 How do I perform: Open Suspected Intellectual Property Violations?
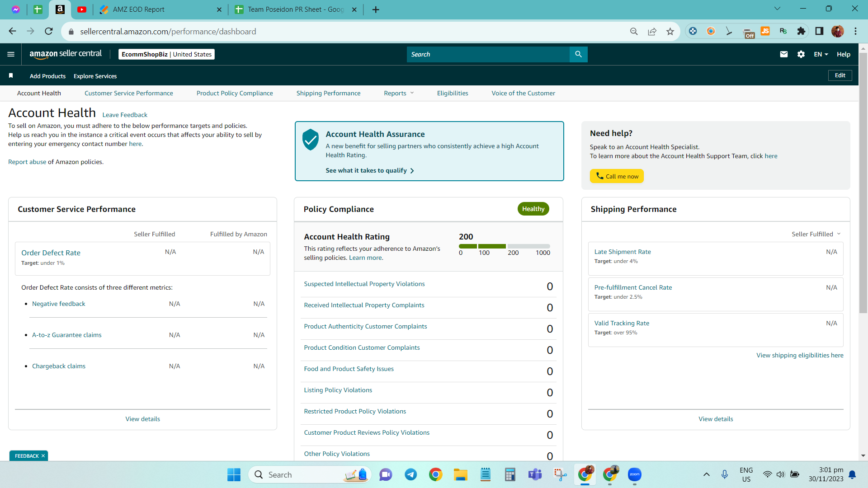(x=364, y=284)
